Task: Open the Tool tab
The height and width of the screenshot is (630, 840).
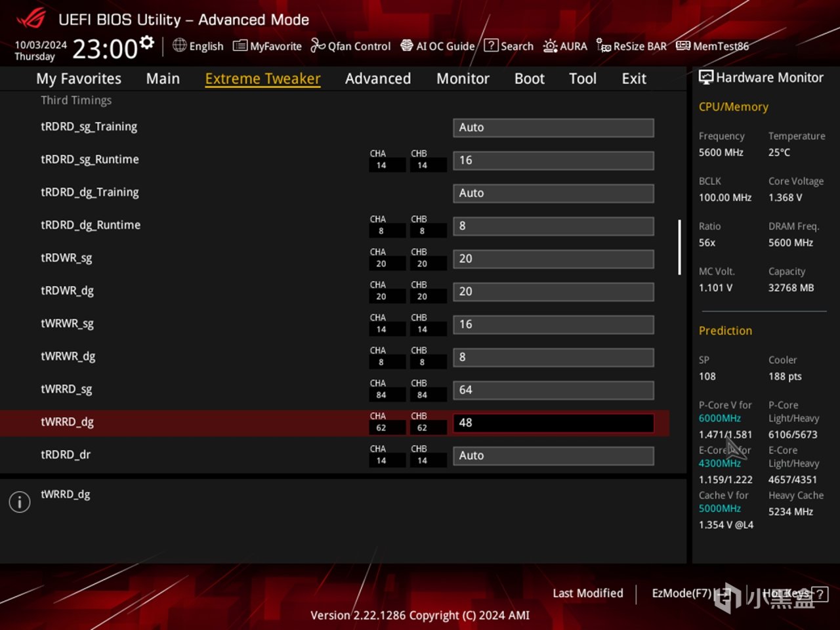Action: click(x=583, y=79)
